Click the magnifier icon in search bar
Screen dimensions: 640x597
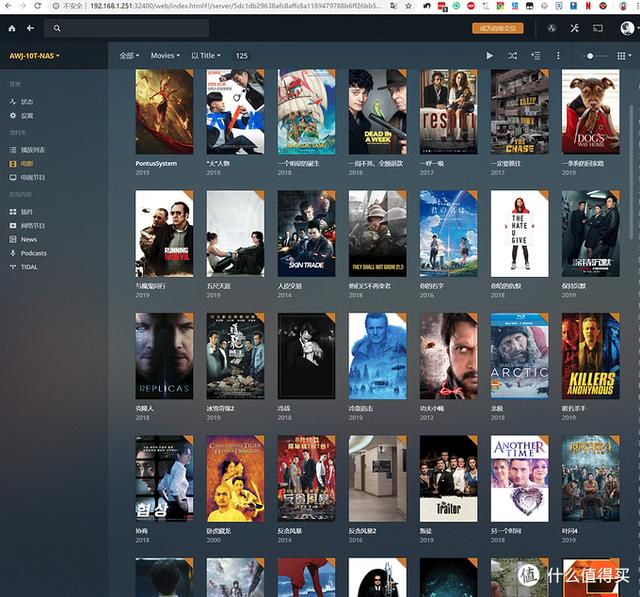tap(57, 28)
